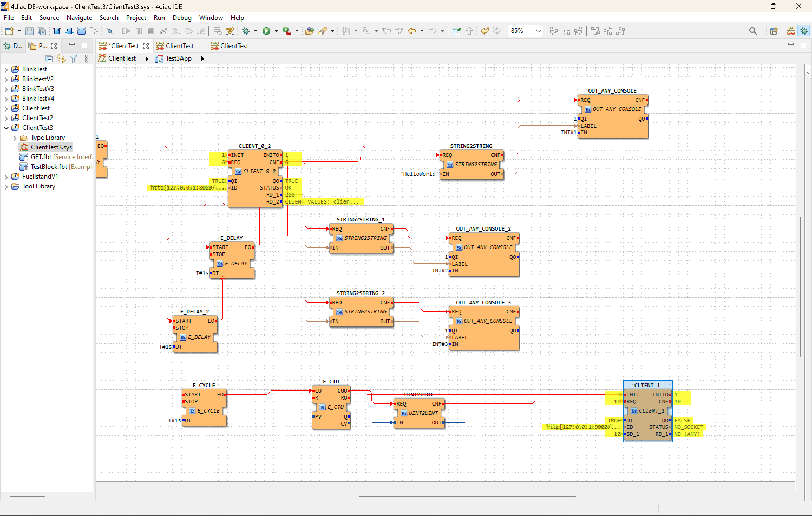The image size is (812, 516).
Task: Select the E_CTU function block
Action: 331,407
